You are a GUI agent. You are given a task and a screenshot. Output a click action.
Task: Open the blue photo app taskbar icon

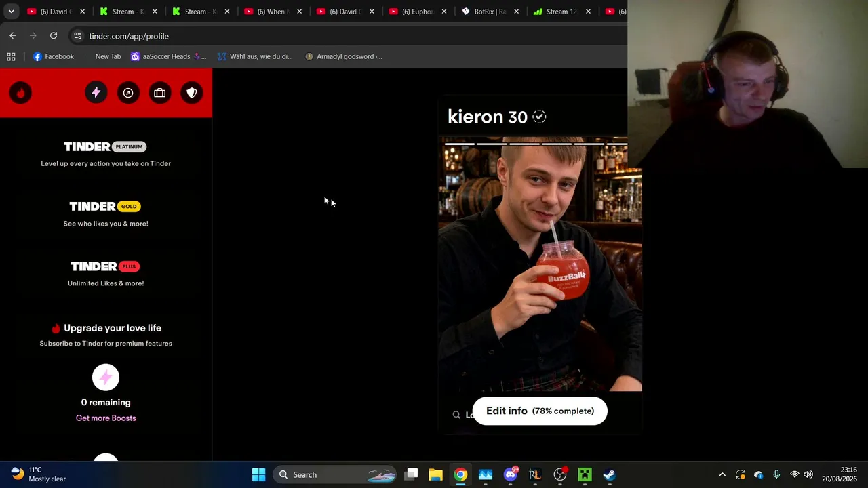[486, 474]
